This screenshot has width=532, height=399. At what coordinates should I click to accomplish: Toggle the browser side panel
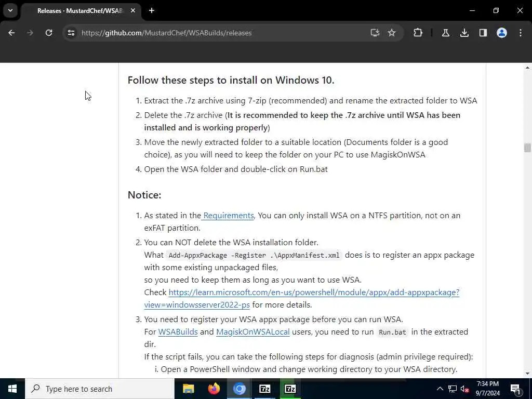pyautogui.click(x=483, y=33)
